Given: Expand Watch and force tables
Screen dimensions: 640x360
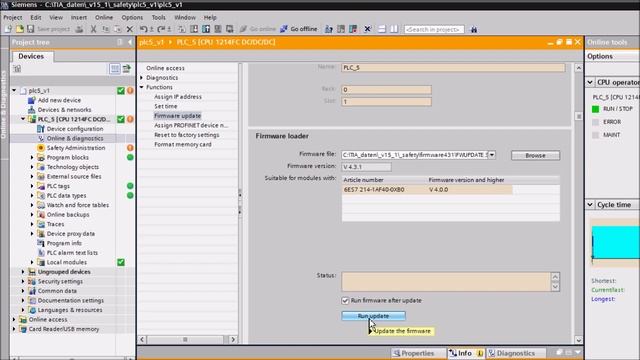Looking at the screenshot, I should [32, 205].
